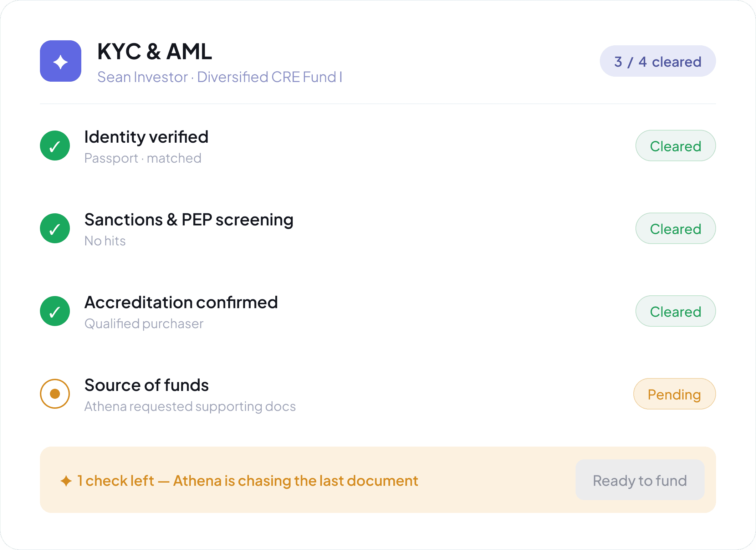Open the Accreditation confirmed row title
This screenshot has width=756, height=550.
click(x=181, y=302)
